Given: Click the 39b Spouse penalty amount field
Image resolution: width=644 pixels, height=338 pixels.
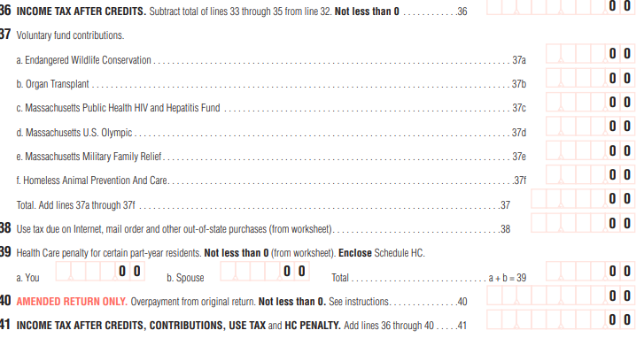Looking at the screenshot, I should click(x=265, y=271).
